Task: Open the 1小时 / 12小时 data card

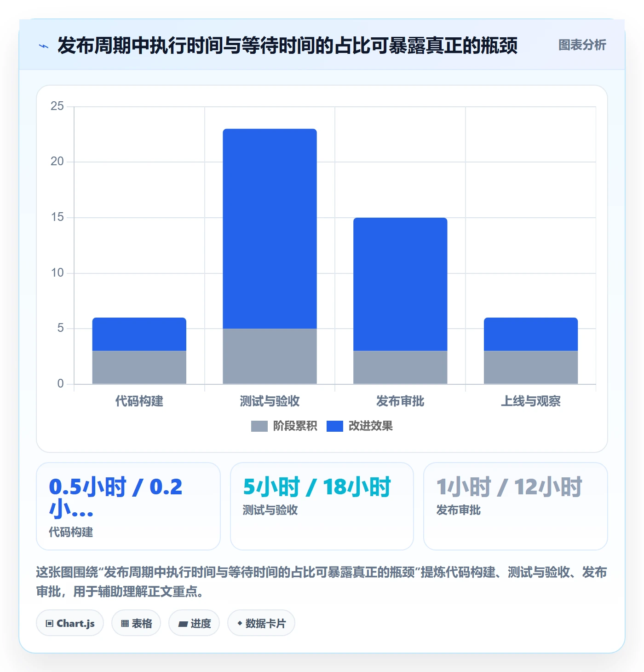Action: coord(516,506)
